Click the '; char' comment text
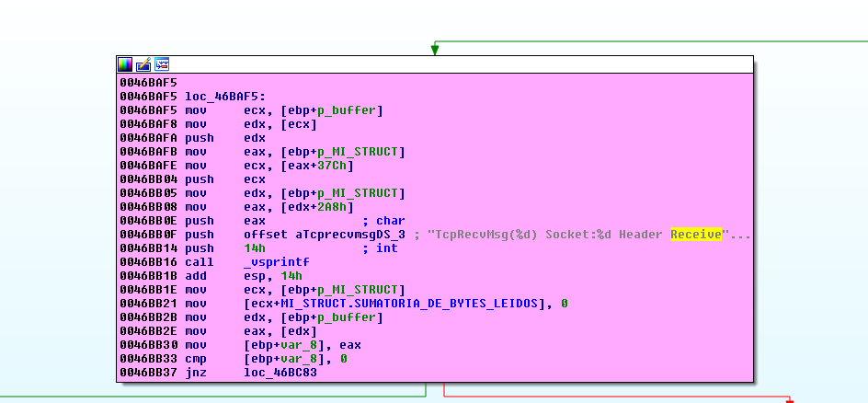 point(383,221)
